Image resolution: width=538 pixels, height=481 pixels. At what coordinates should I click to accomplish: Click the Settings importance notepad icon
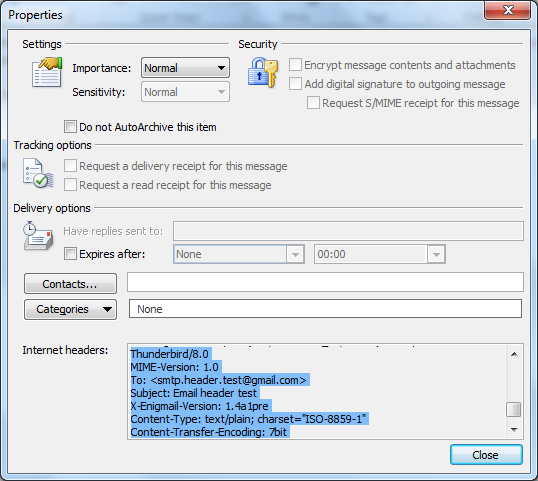click(x=47, y=72)
